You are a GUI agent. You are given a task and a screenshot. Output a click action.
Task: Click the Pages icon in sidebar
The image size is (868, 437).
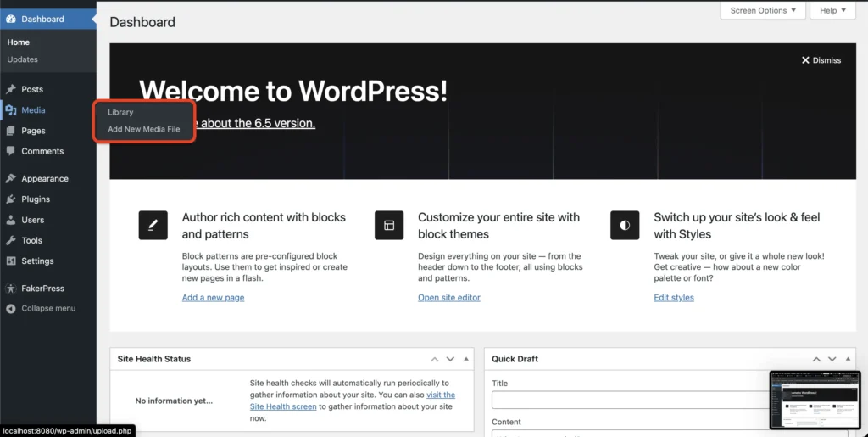[11, 131]
